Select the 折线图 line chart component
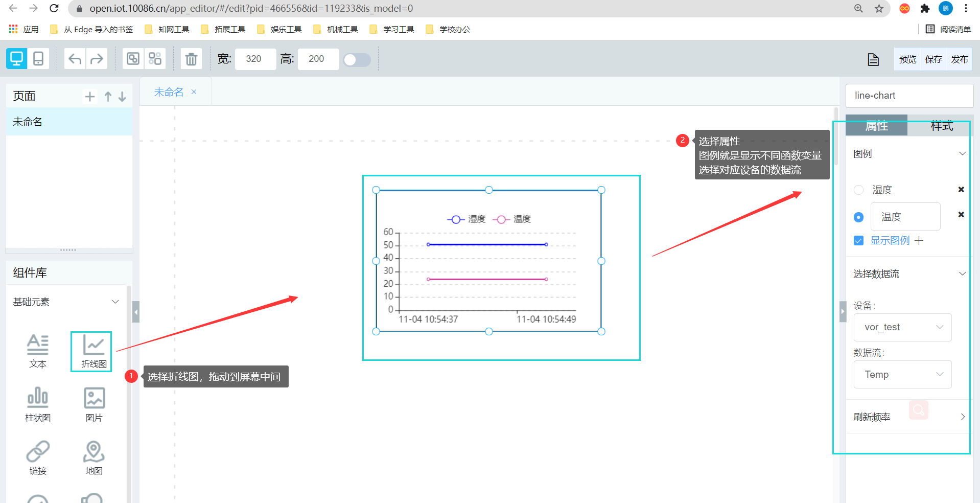The image size is (980, 503). (94, 351)
